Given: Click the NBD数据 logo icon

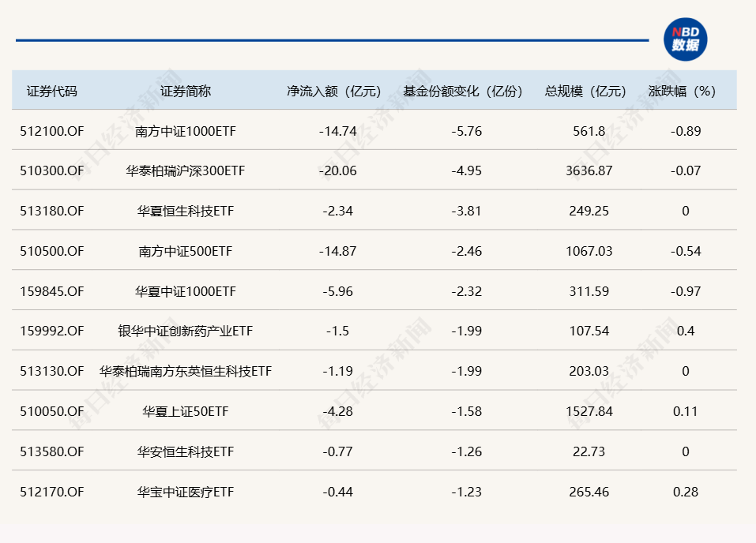Looking at the screenshot, I should click(x=685, y=39).
